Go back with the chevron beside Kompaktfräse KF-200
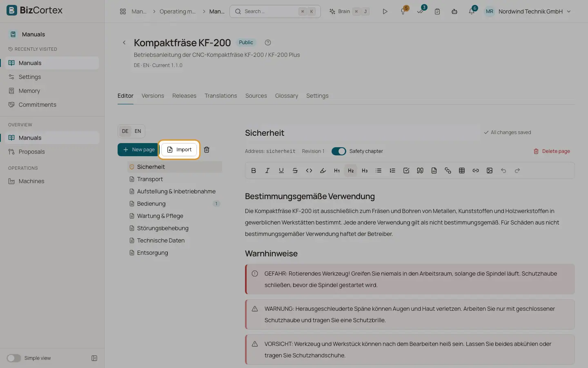This screenshot has height=368, width=588. pyautogui.click(x=124, y=43)
